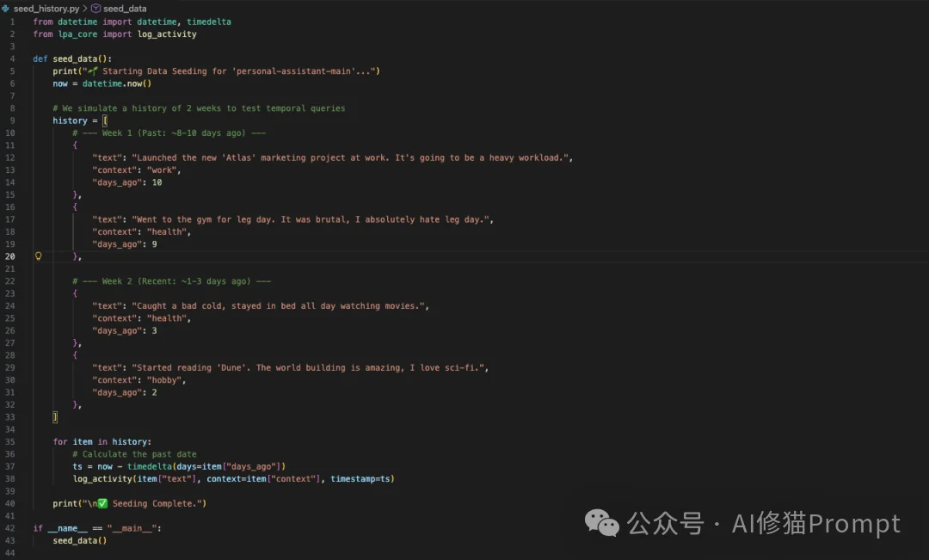Click the highlighted opening bracket on line 9
Image resolution: width=929 pixels, height=560 pixels.
point(105,120)
